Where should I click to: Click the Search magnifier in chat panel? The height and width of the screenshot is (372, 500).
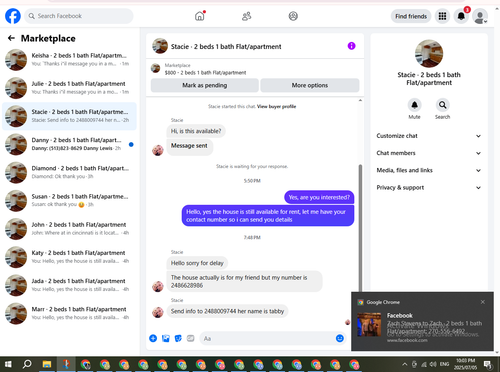pyautogui.click(x=442, y=105)
